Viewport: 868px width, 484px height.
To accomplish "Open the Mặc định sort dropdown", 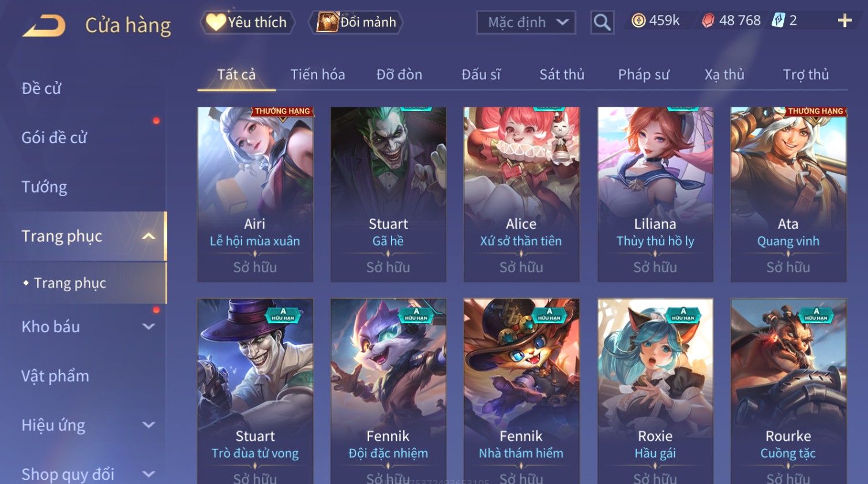I will click(526, 22).
